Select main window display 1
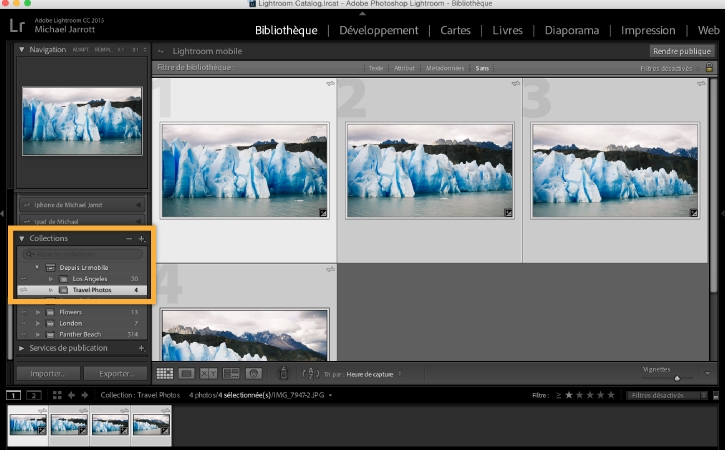 13,395
